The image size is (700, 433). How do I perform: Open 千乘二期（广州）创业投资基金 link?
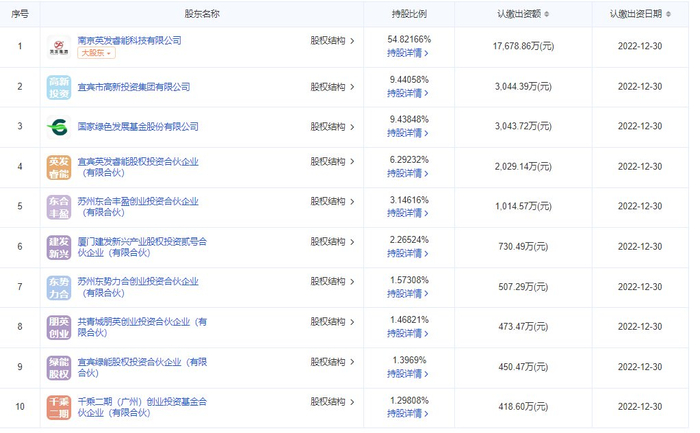pos(142,408)
